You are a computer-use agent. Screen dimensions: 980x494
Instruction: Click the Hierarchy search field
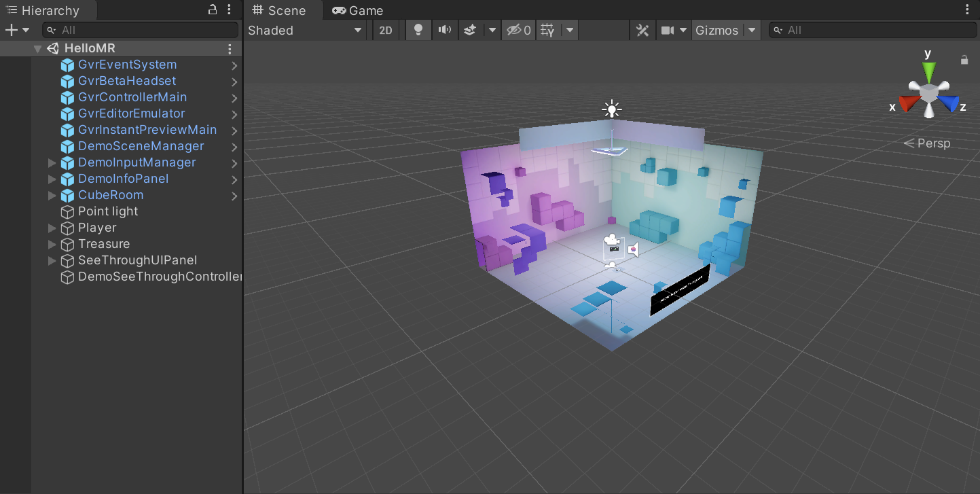(141, 30)
